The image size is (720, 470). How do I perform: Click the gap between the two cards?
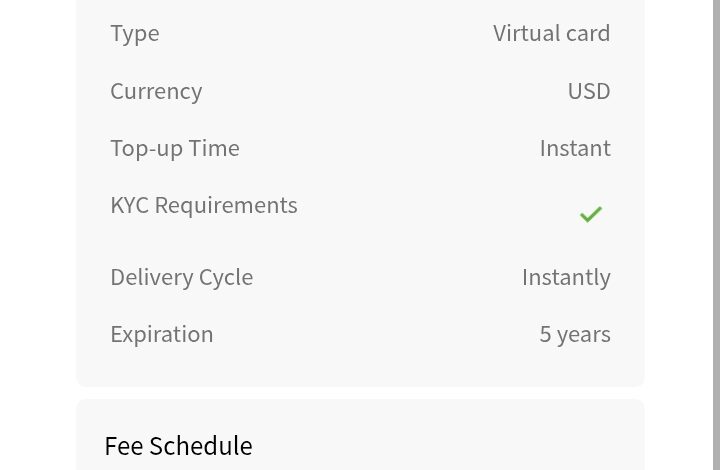click(x=360, y=393)
